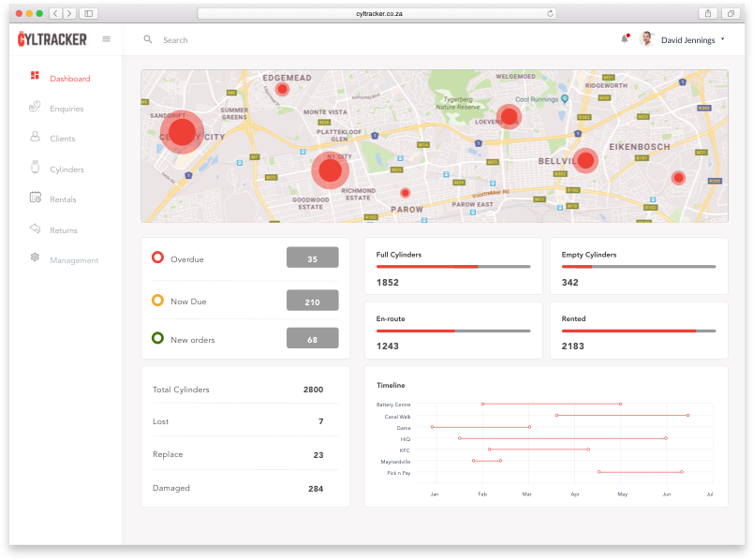Select the orange Now Due circle indicator
This screenshot has height=560, width=754.
(157, 301)
